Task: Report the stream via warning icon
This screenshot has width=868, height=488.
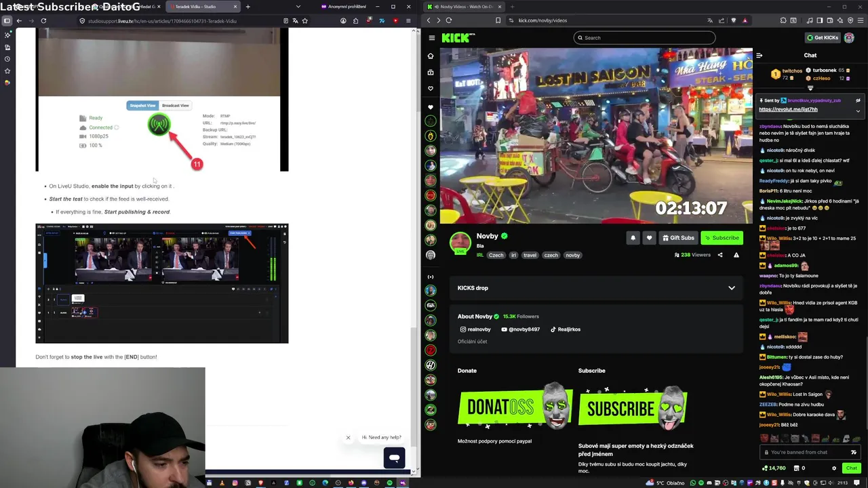Action: click(736, 255)
